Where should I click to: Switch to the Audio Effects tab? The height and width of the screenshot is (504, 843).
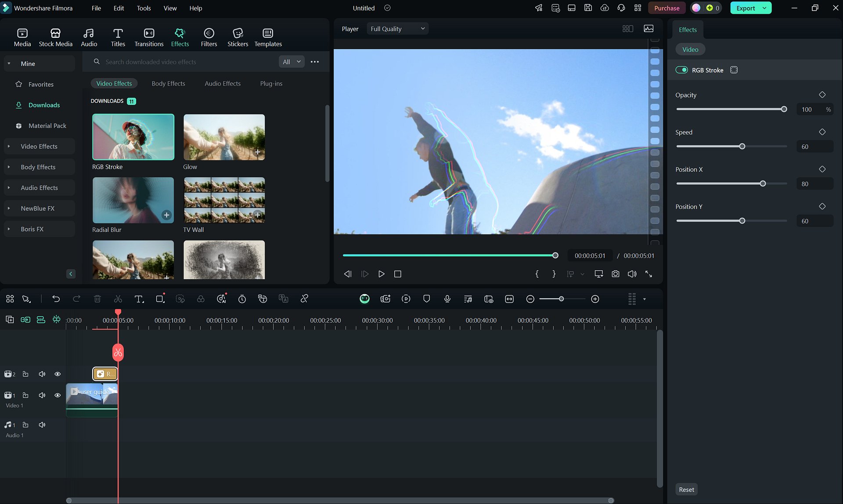coord(223,83)
